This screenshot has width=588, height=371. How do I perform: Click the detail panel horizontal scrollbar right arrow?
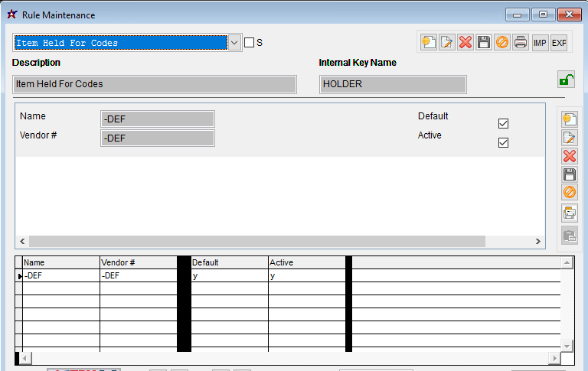(538, 241)
